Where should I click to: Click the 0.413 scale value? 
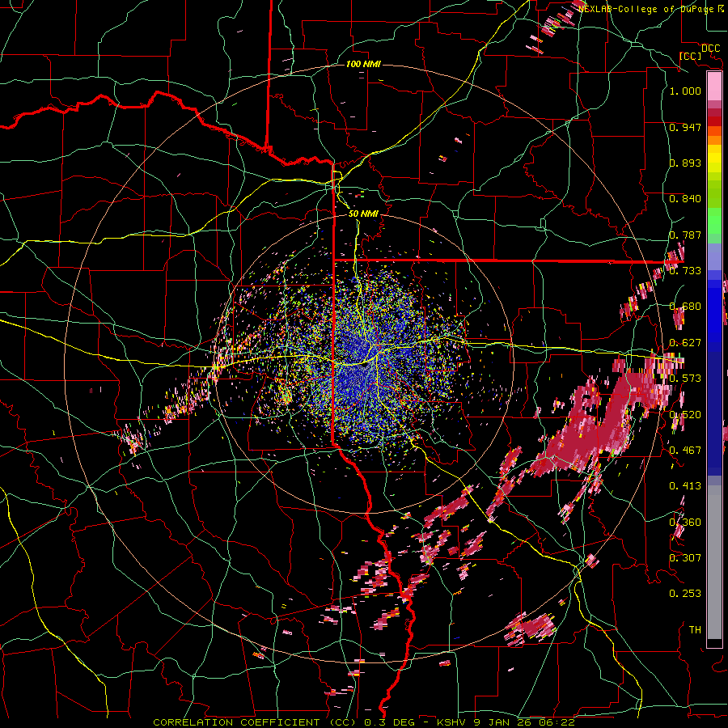(685, 486)
